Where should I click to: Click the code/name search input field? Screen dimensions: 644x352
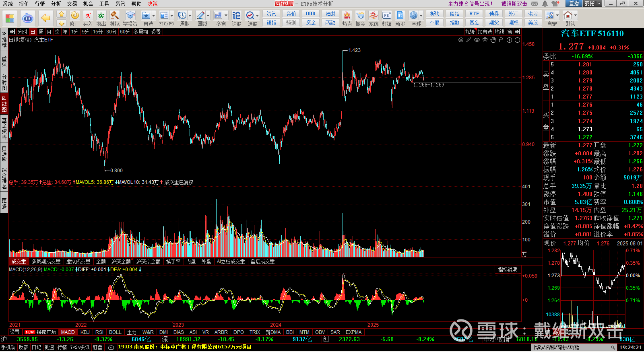pos(574,347)
